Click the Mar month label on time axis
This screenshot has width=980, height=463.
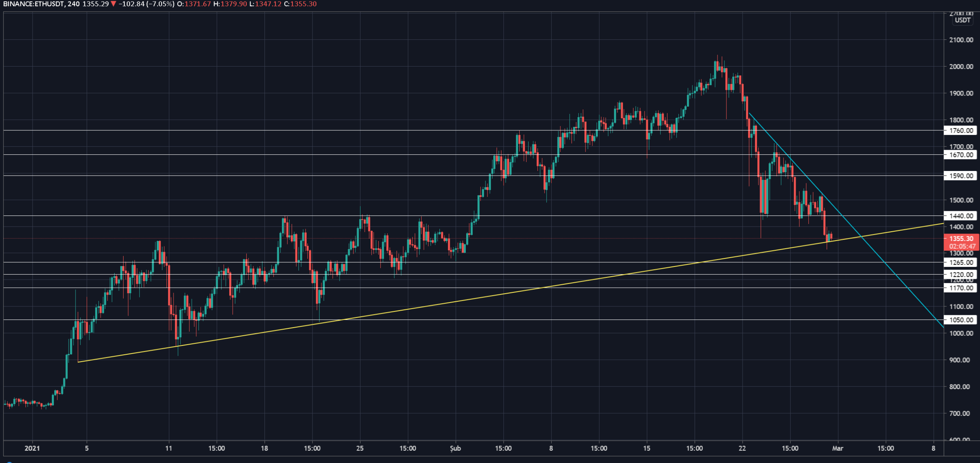click(x=838, y=449)
